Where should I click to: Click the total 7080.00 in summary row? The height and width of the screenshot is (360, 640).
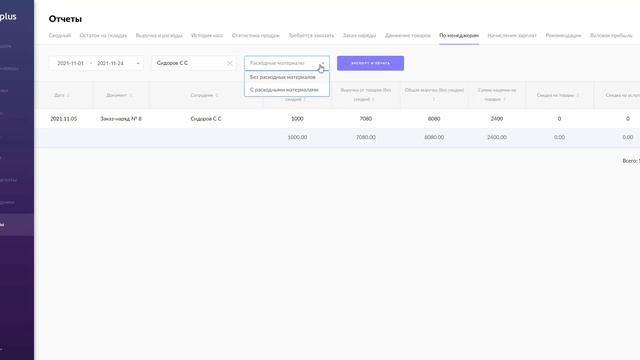coord(365,138)
